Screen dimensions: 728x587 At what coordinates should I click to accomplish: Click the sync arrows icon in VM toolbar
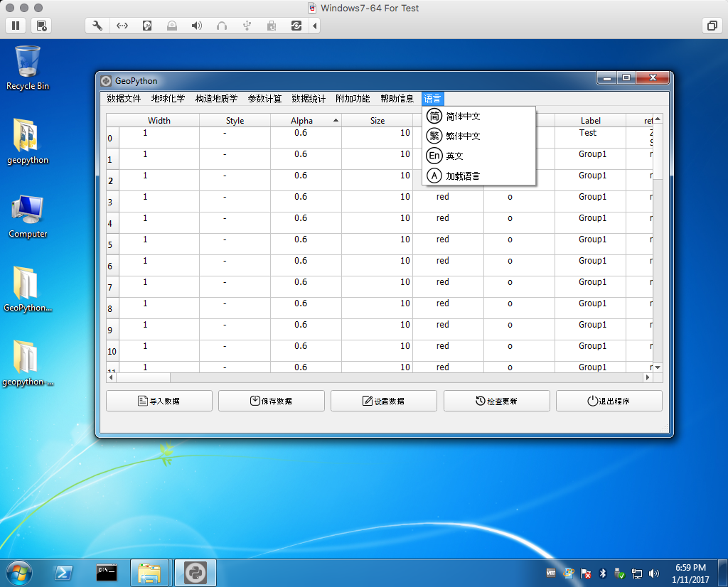click(x=296, y=26)
